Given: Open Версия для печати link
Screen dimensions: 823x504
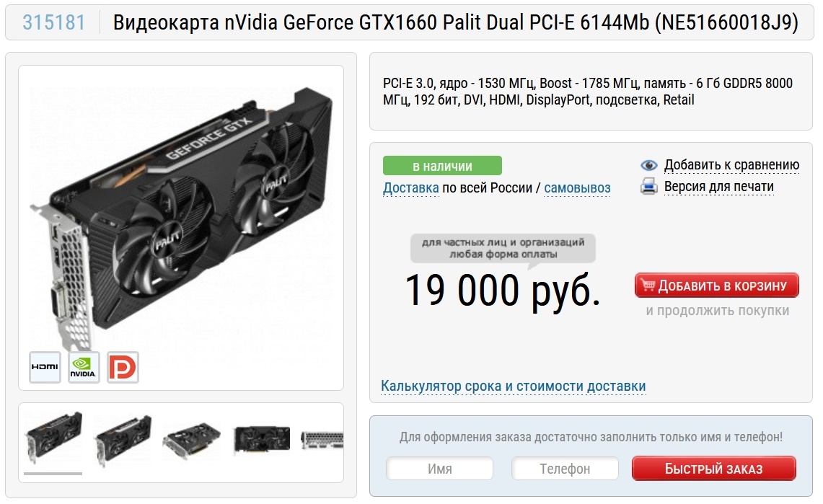Looking at the screenshot, I should coord(719,187).
